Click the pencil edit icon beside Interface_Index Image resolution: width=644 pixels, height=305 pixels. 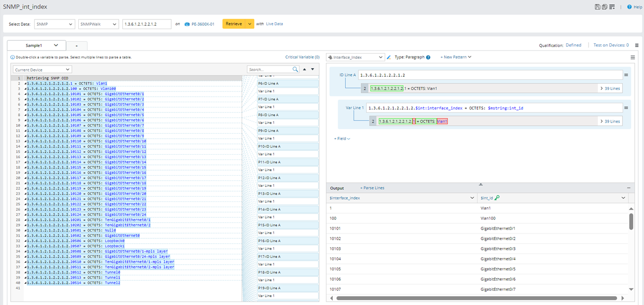pyautogui.click(x=389, y=57)
